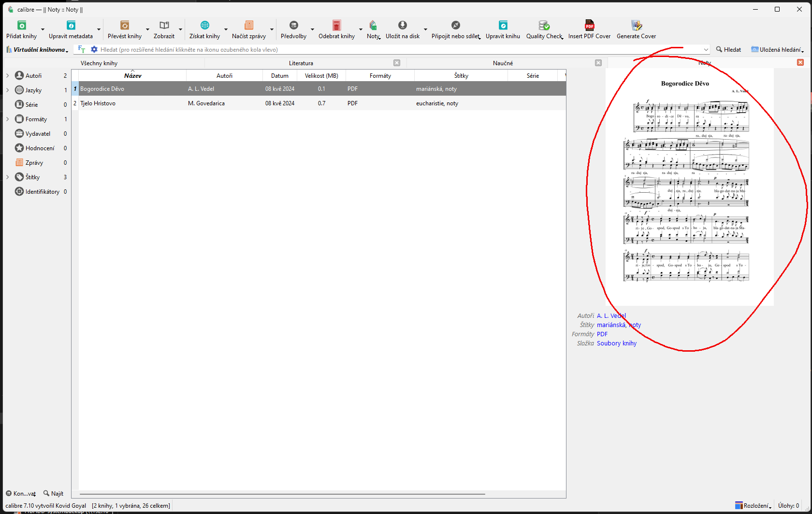Open Upravit metadata toolbar button
This screenshot has width=812, height=514.
[71, 29]
